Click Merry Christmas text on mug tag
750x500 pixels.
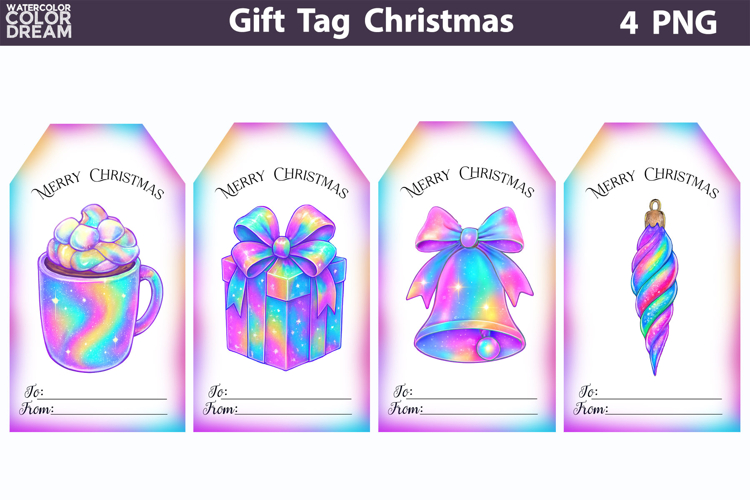tap(98, 183)
